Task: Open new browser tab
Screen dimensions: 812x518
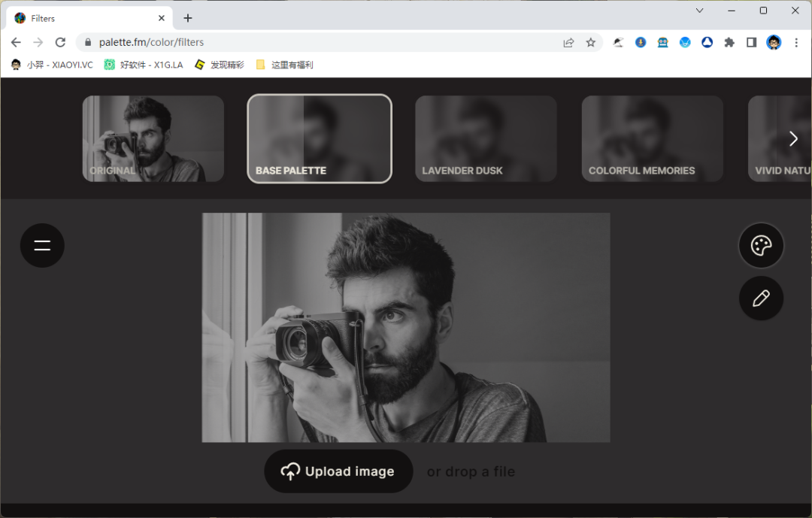Action: tap(188, 18)
